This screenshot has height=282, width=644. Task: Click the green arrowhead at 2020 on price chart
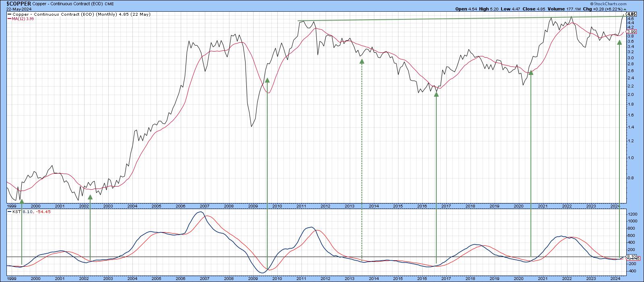pyautogui.click(x=531, y=73)
